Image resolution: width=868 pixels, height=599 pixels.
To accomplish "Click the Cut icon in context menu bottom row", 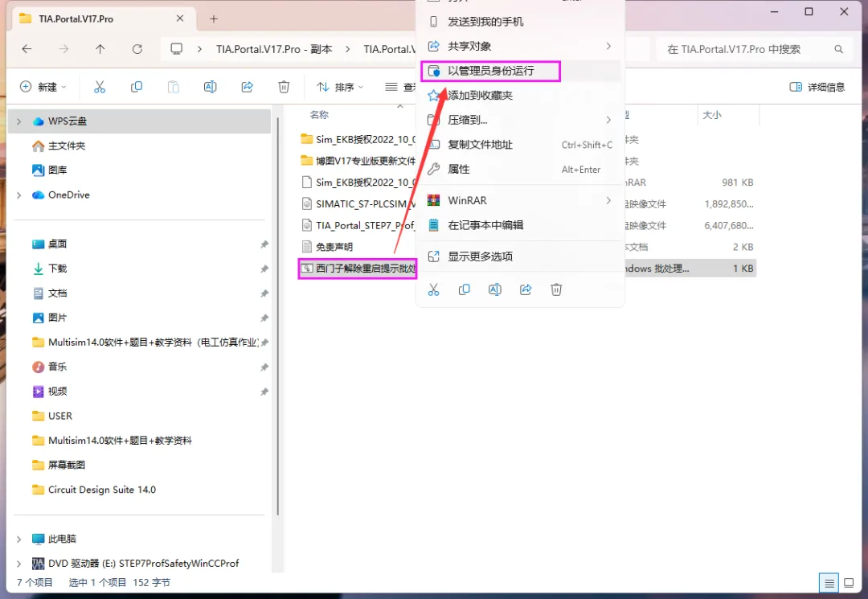I will tap(433, 289).
